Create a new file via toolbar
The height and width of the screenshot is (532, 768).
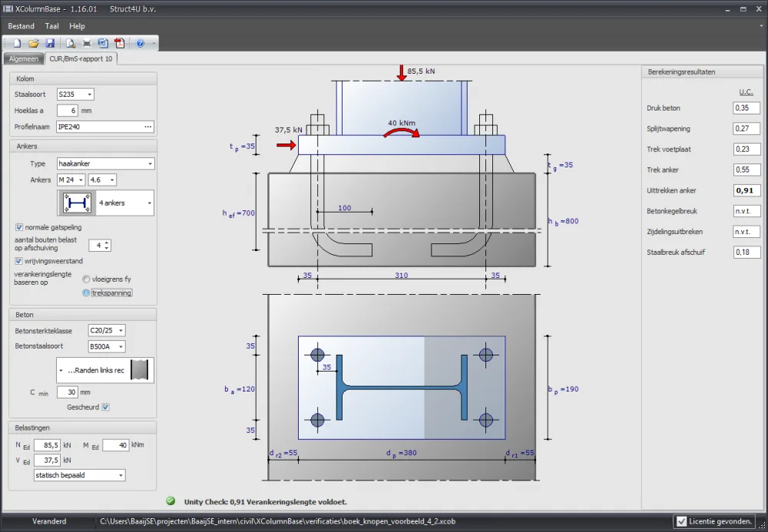17,44
